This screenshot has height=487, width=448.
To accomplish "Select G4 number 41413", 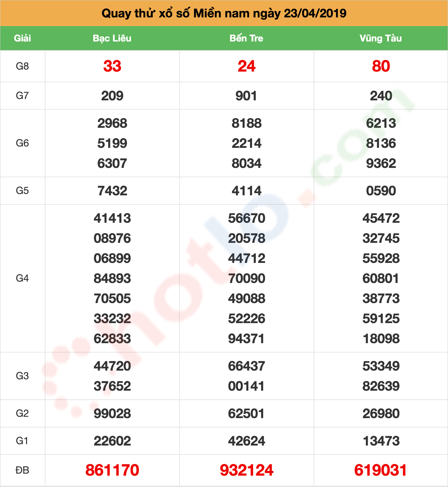I will click(x=112, y=218).
